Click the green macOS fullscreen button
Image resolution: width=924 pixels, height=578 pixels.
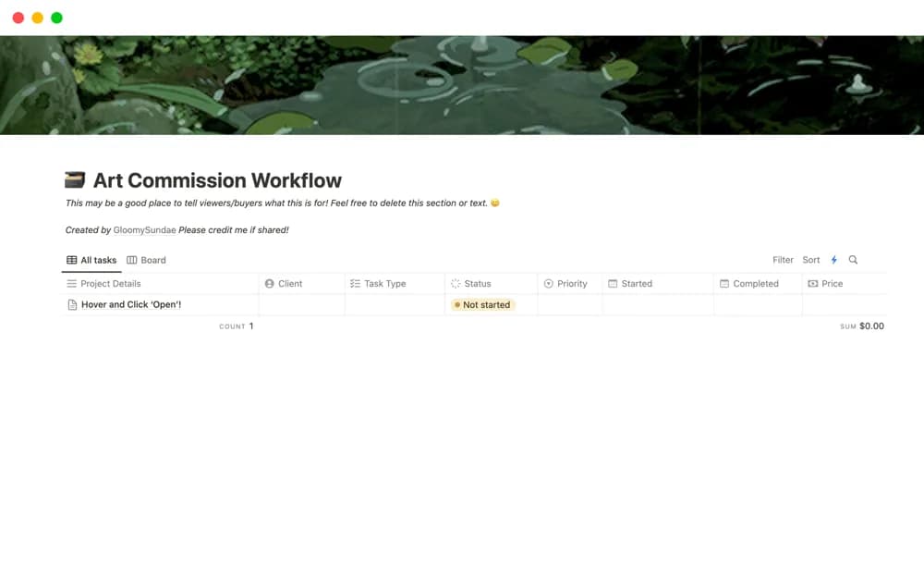56,18
